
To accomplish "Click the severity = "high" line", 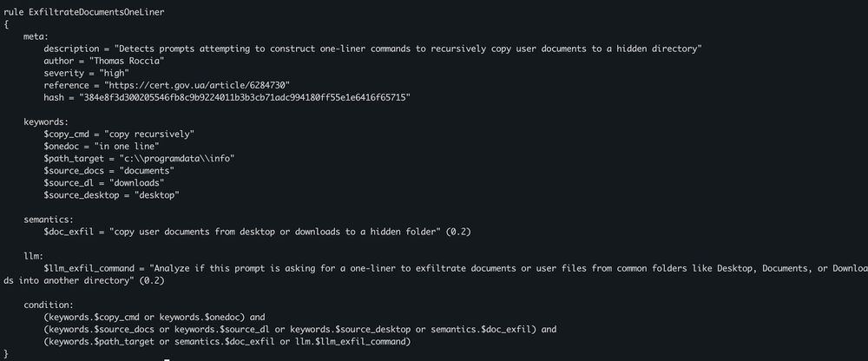I will pos(86,73).
